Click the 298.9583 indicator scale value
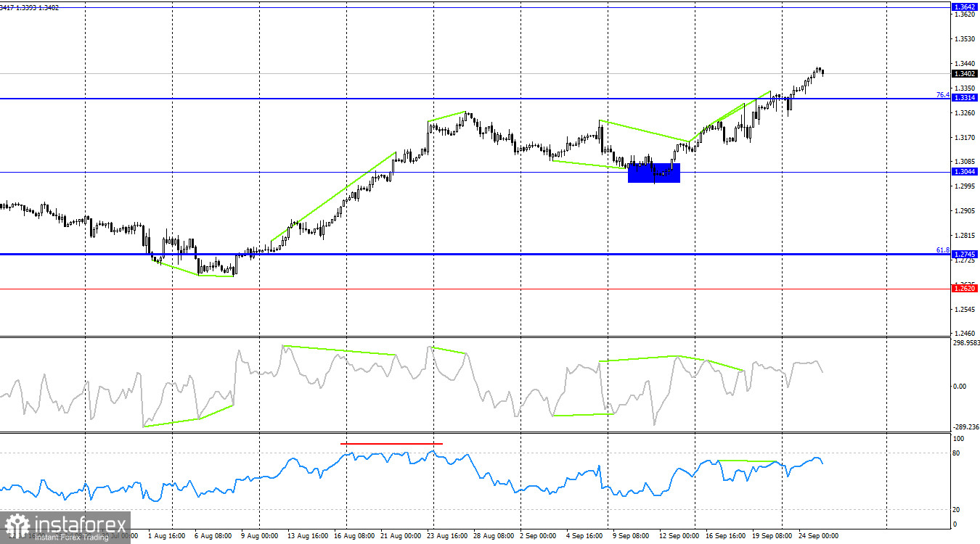 [x=965, y=343]
